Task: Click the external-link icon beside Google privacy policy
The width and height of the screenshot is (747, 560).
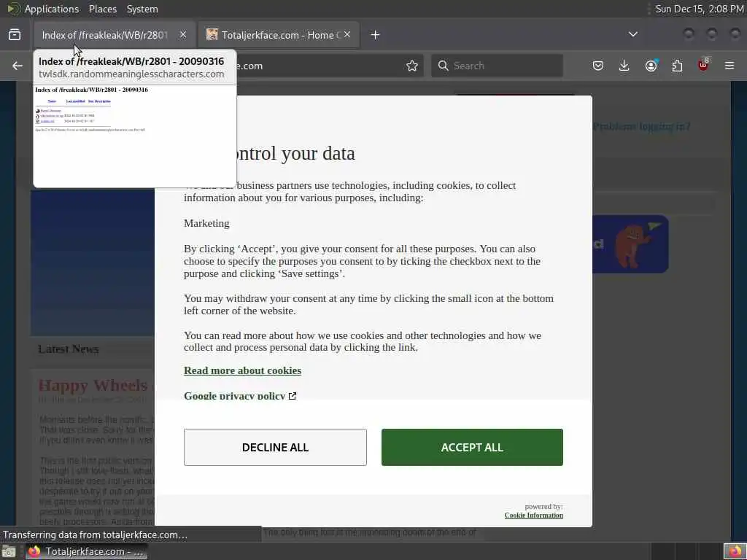Action: click(x=293, y=396)
